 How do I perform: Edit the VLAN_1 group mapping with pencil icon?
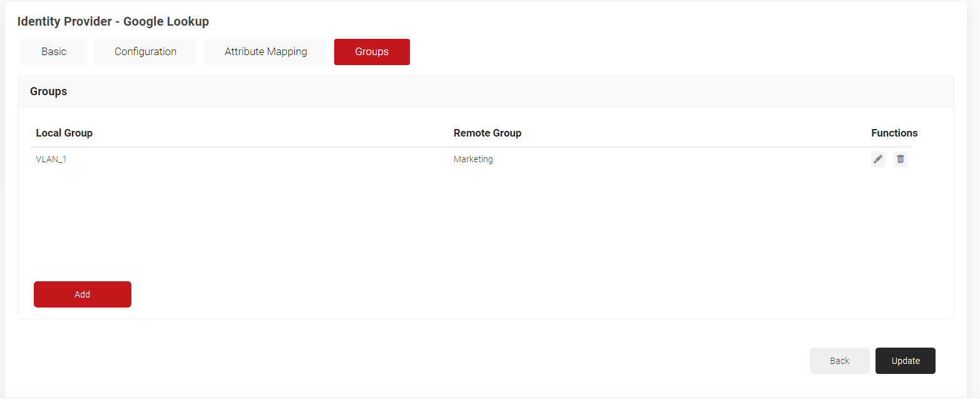click(x=878, y=159)
